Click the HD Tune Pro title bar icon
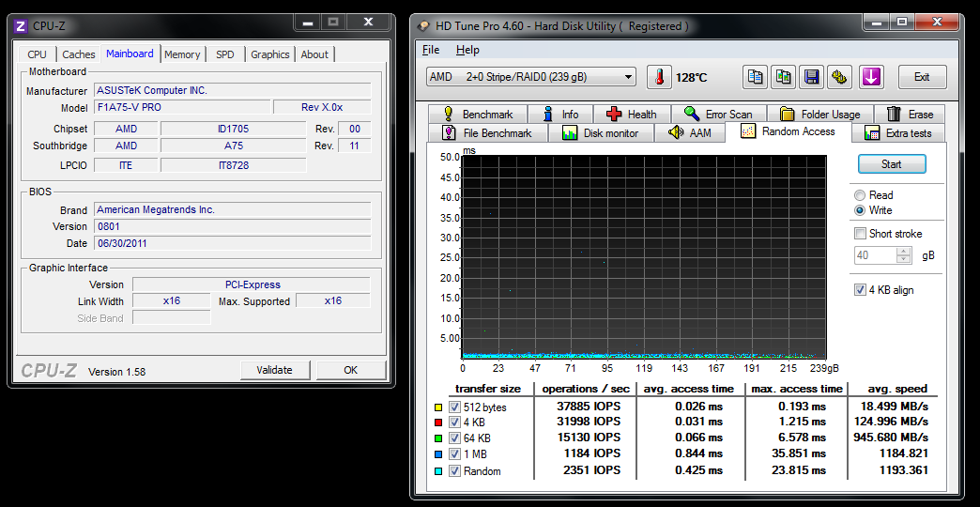Image resolution: width=980 pixels, height=507 pixels. [423, 25]
